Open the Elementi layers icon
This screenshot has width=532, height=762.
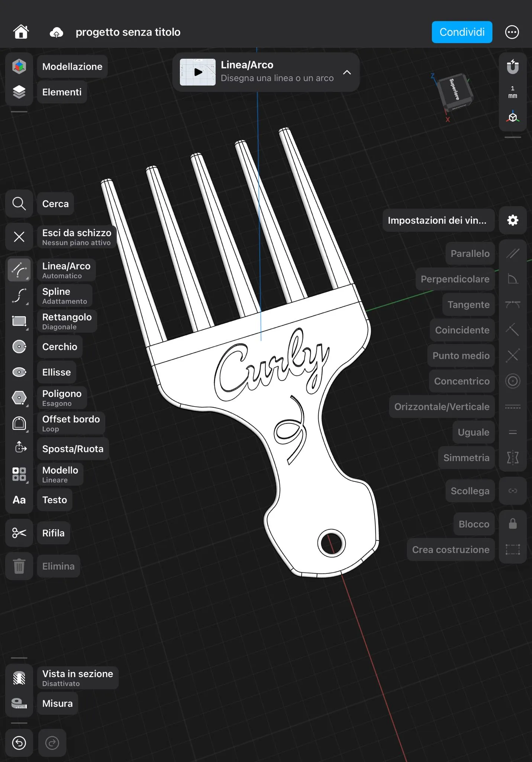tap(19, 92)
